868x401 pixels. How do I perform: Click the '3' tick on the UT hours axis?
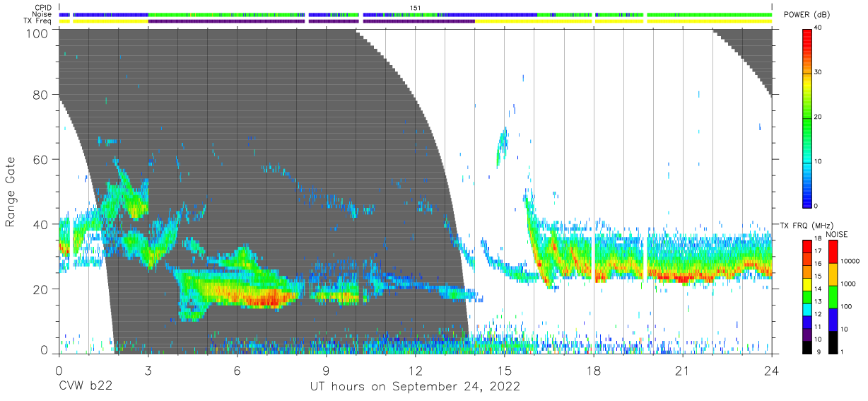[148, 370]
